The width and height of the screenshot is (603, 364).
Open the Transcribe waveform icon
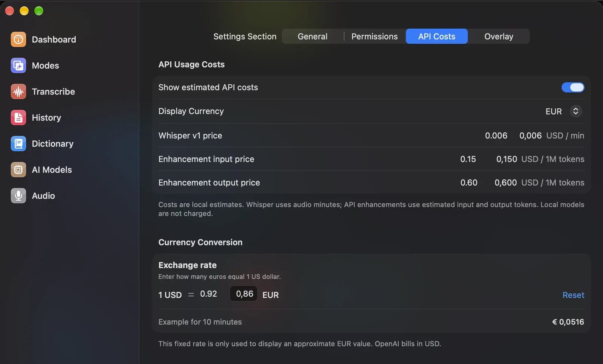click(18, 91)
